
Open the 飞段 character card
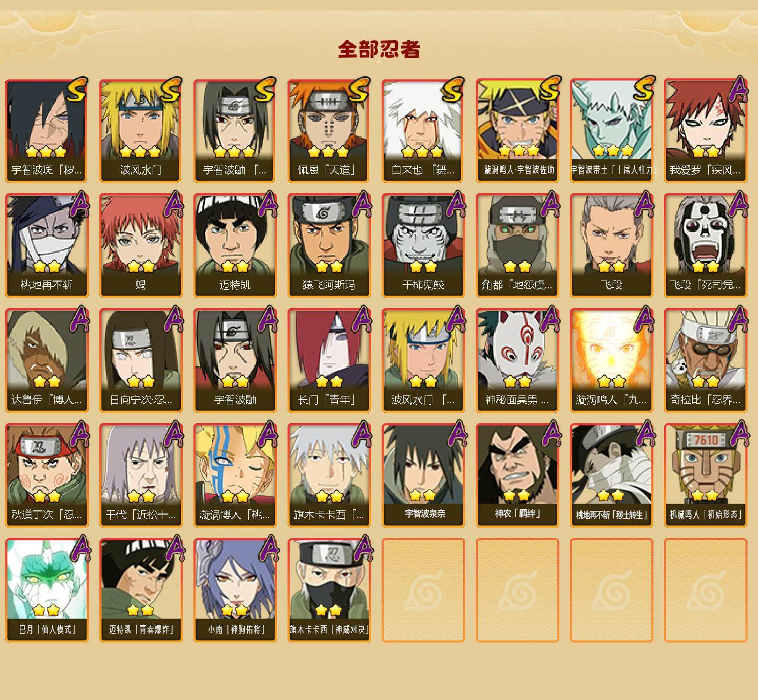coord(611,246)
